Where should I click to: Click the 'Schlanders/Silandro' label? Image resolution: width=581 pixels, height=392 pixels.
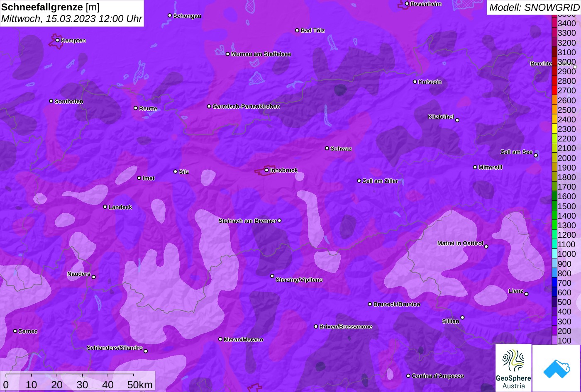[x=115, y=348]
